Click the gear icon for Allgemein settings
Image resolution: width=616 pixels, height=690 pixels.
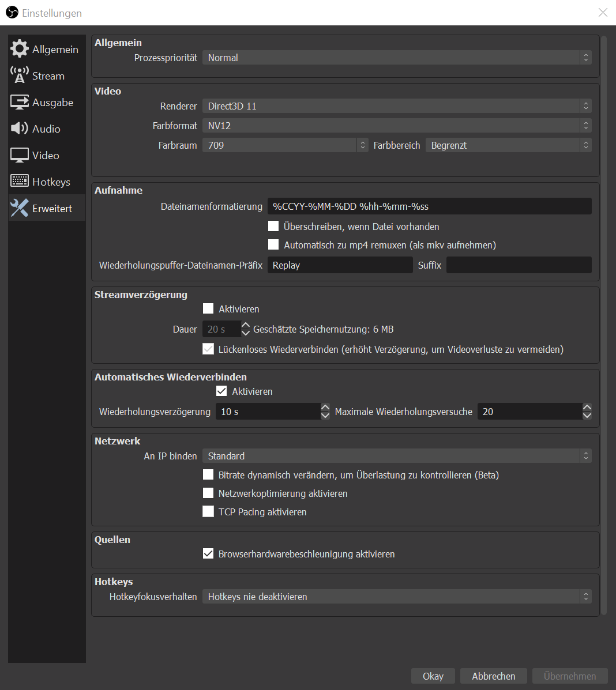(20, 49)
